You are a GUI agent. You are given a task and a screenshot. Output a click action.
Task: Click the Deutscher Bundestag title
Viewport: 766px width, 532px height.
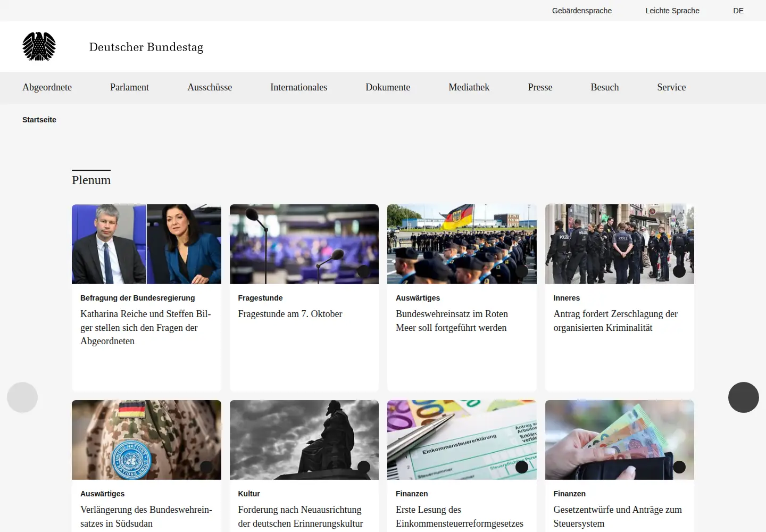tap(146, 47)
